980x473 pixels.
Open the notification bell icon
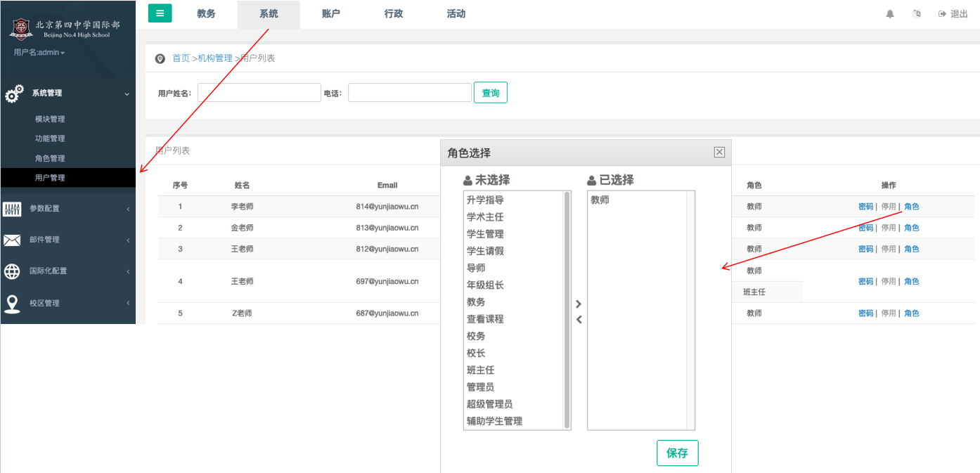pyautogui.click(x=890, y=14)
